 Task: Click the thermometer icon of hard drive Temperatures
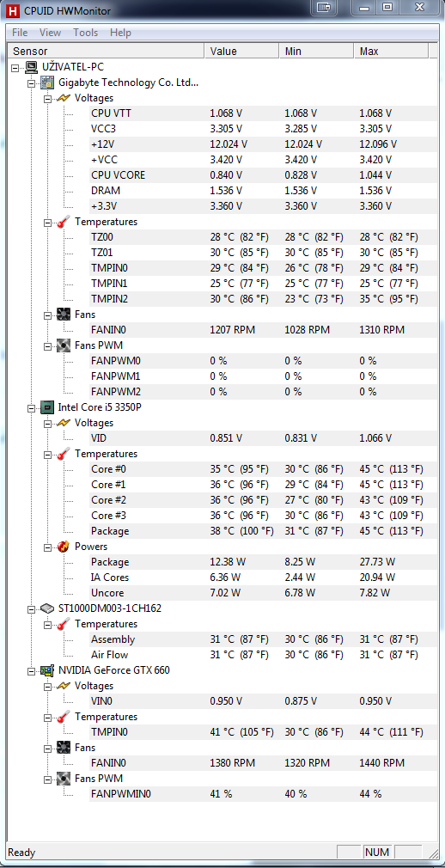(x=64, y=624)
